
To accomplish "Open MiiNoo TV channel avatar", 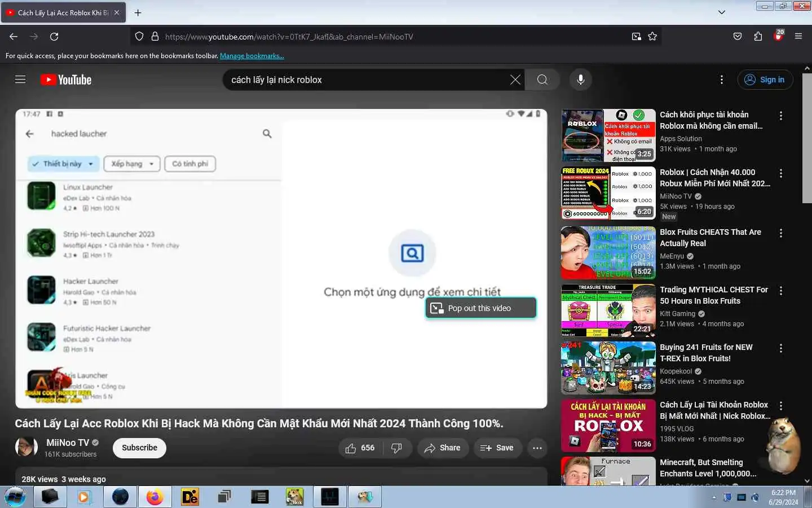I will (x=26, y=447).
